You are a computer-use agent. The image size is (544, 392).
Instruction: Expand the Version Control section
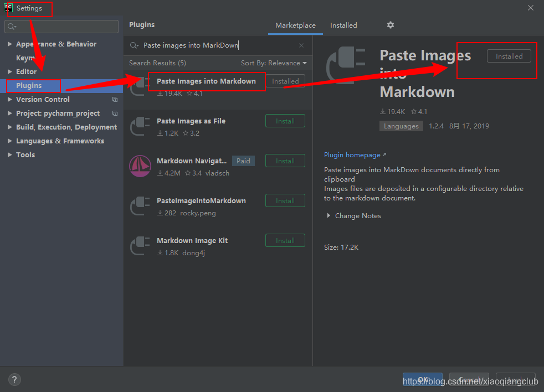point(10,100)
